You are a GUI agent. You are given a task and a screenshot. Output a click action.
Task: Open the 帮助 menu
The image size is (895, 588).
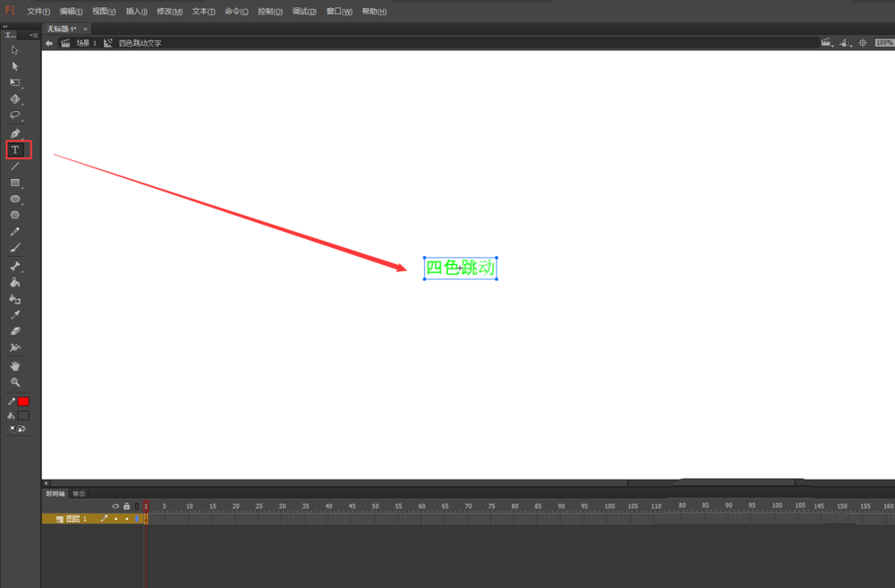(374, 12)
